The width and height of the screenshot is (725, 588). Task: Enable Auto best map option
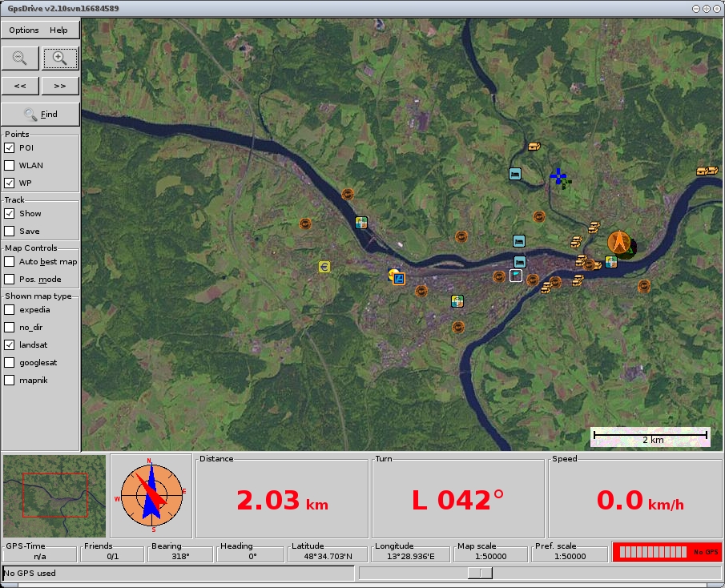point(10,262)
